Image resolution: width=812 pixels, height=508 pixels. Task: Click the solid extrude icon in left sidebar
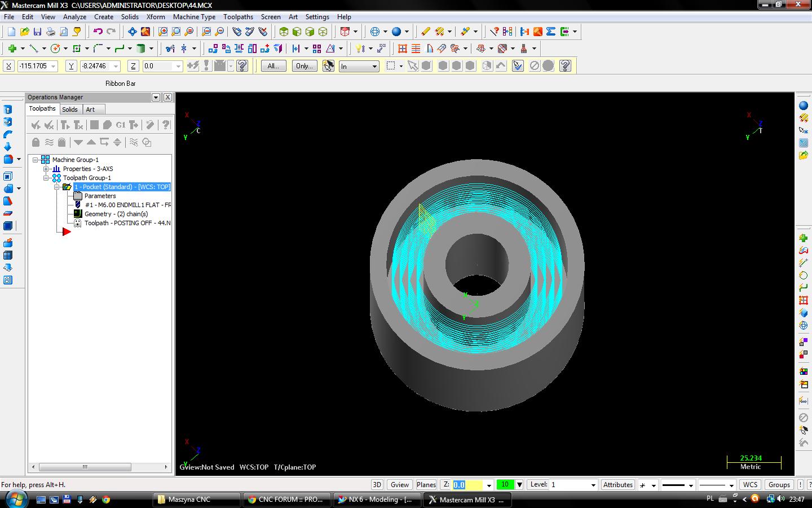coord(8,110)
